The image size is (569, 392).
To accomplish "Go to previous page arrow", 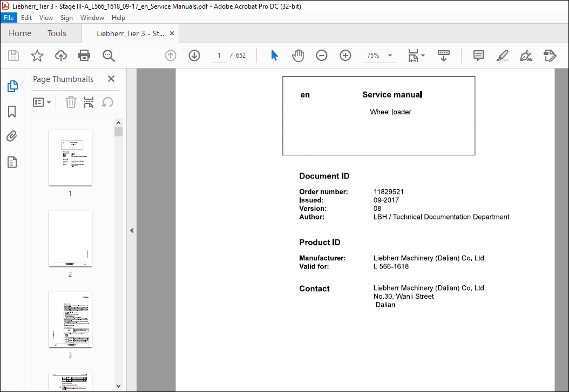I will click(171, 56).
